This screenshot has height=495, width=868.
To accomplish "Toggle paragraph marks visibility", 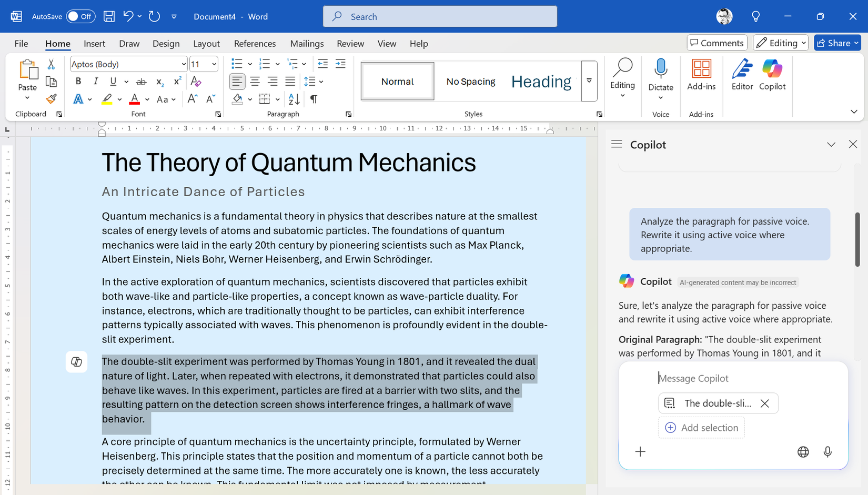I will coord(314,99).
